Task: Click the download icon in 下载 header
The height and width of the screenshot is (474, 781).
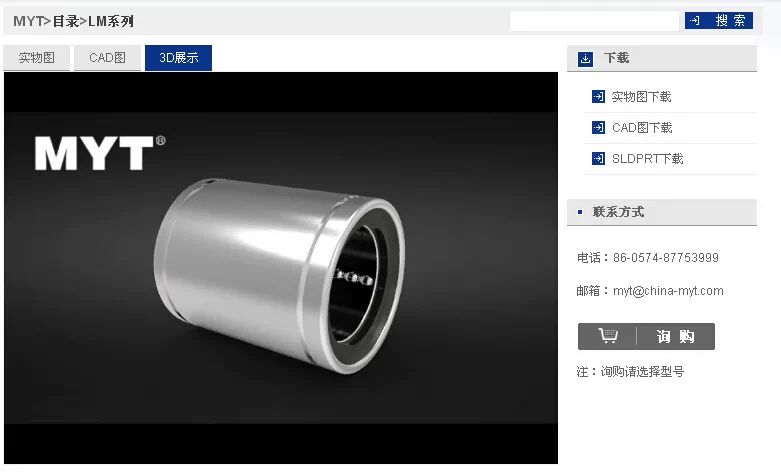Action: pos(585,59)
